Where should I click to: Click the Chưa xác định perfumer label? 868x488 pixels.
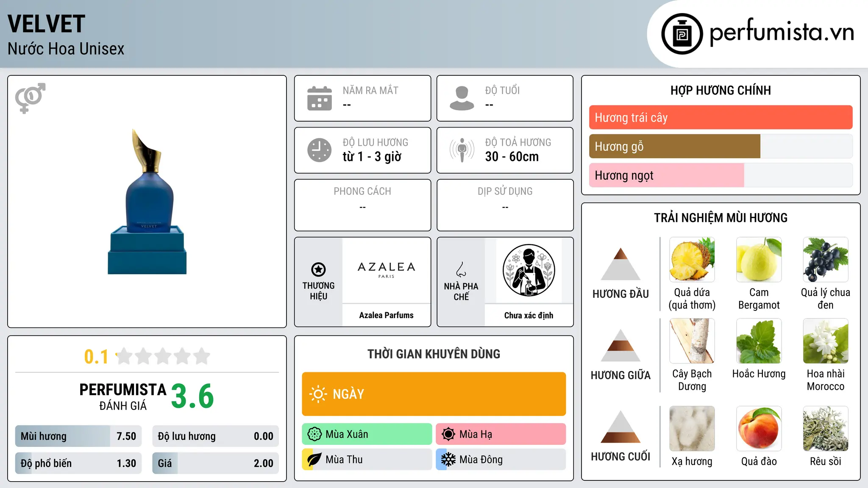(x=529, y=315)
